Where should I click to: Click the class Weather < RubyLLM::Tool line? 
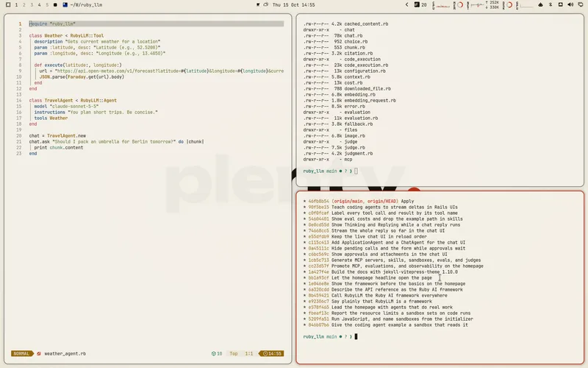point(66,35)
